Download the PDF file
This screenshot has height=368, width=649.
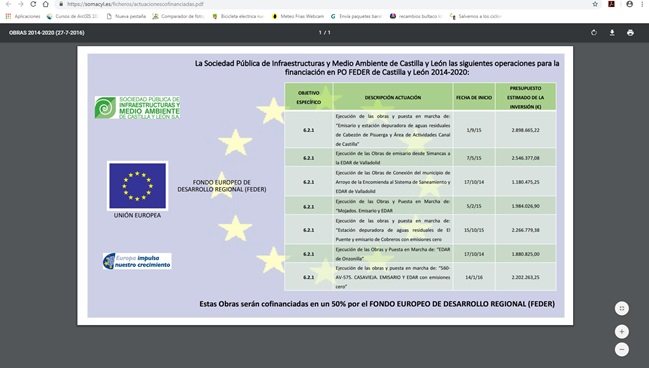click(612, 33)
